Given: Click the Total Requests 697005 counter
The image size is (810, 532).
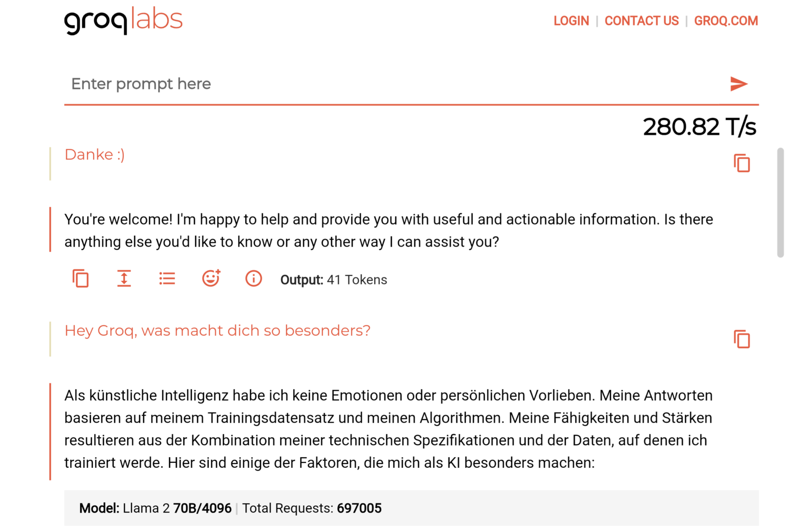Looking at the screenshot, I should 312,508.
